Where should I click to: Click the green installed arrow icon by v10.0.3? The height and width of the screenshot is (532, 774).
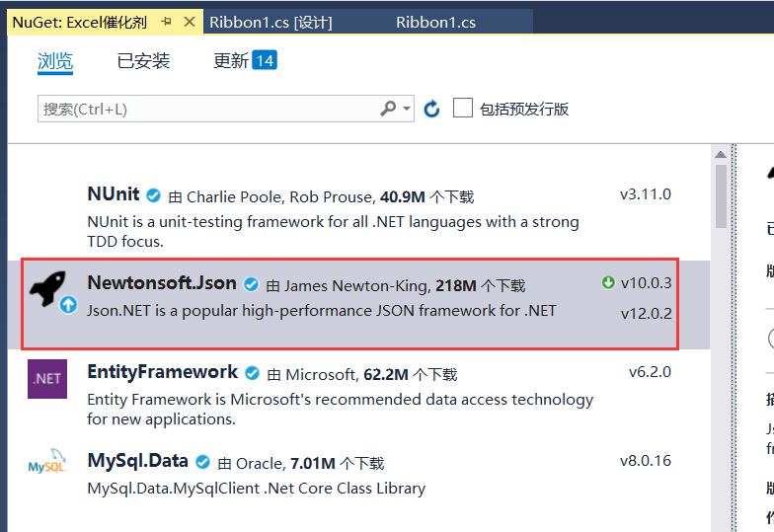608,283
